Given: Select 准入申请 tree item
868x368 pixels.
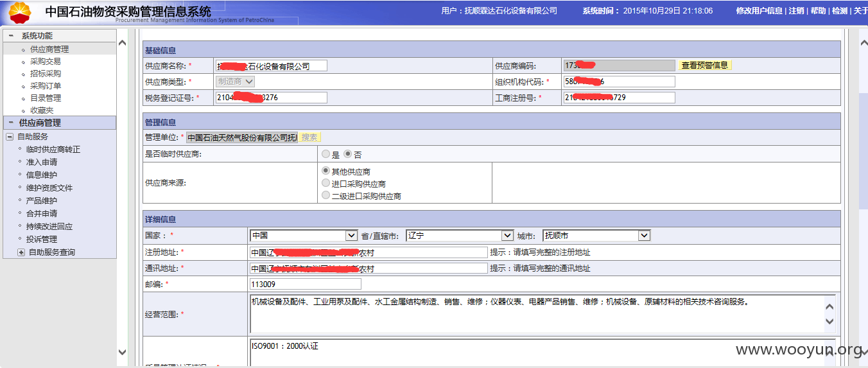Looking at the screenshot, I should point(42,162).
